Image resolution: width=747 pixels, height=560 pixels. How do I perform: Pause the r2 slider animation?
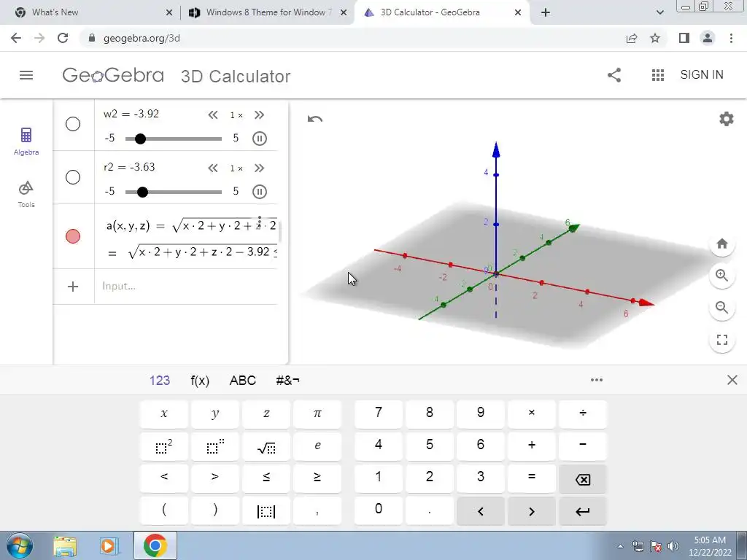coord(259,192)
